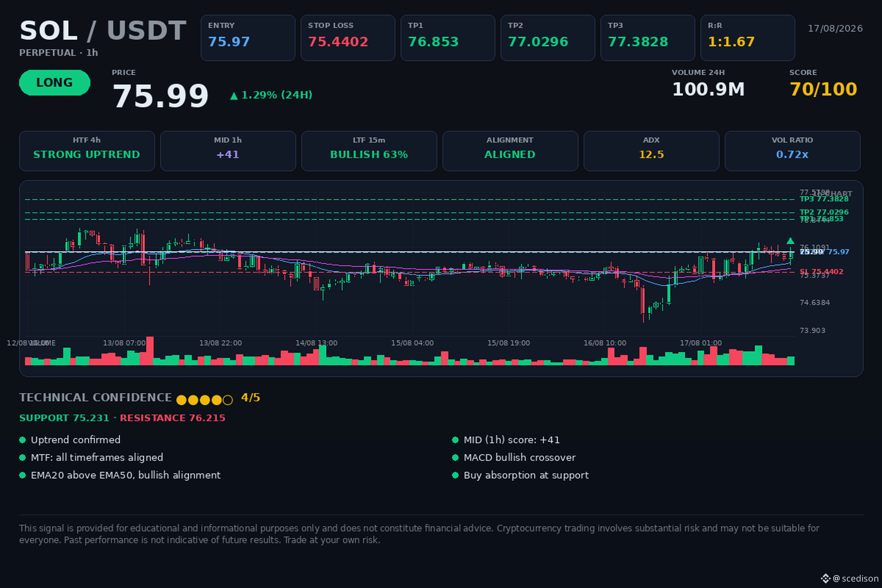The height and width of the screenshot is (588, 882).
Task: Click the 1.29% (24H) change text
Action: point(277,95)
